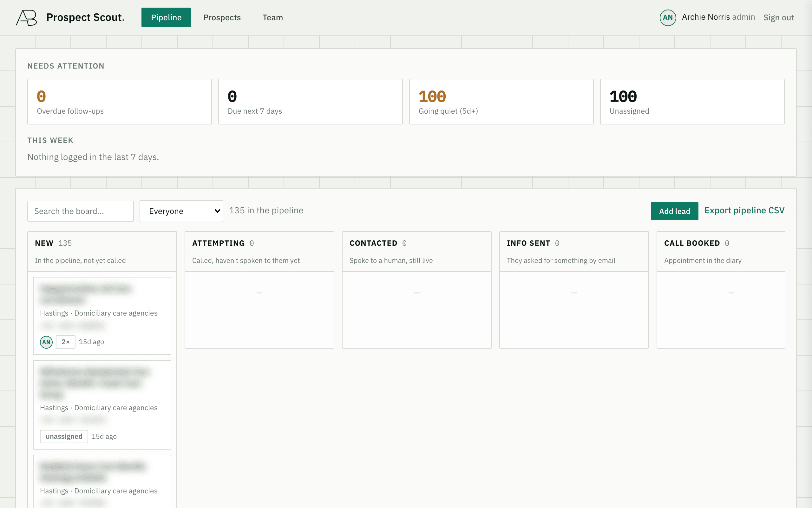The image size is (812, 508).
Task: Click the Prospect Scout brand name
Action: point(86,17)
